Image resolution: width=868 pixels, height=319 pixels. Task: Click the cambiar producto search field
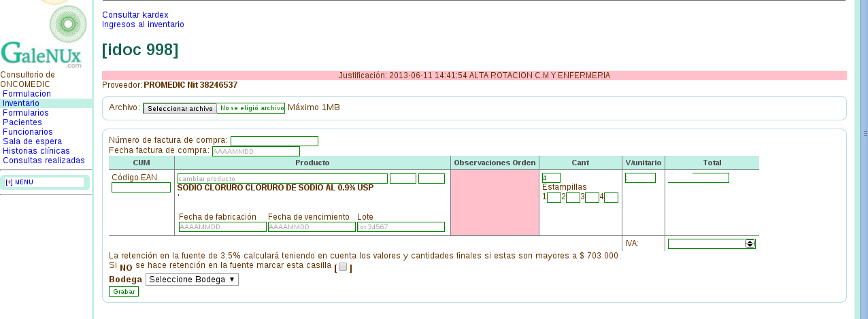click(x=282, y=179)
